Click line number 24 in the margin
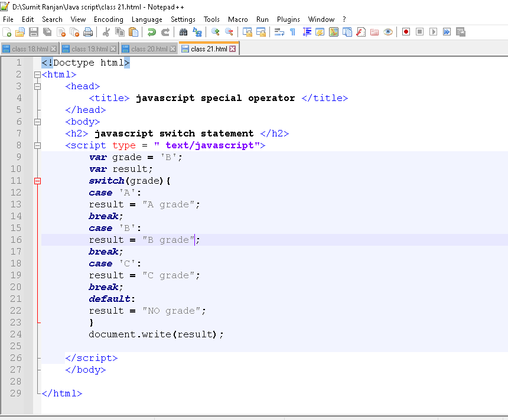 (x=16, y=334)
